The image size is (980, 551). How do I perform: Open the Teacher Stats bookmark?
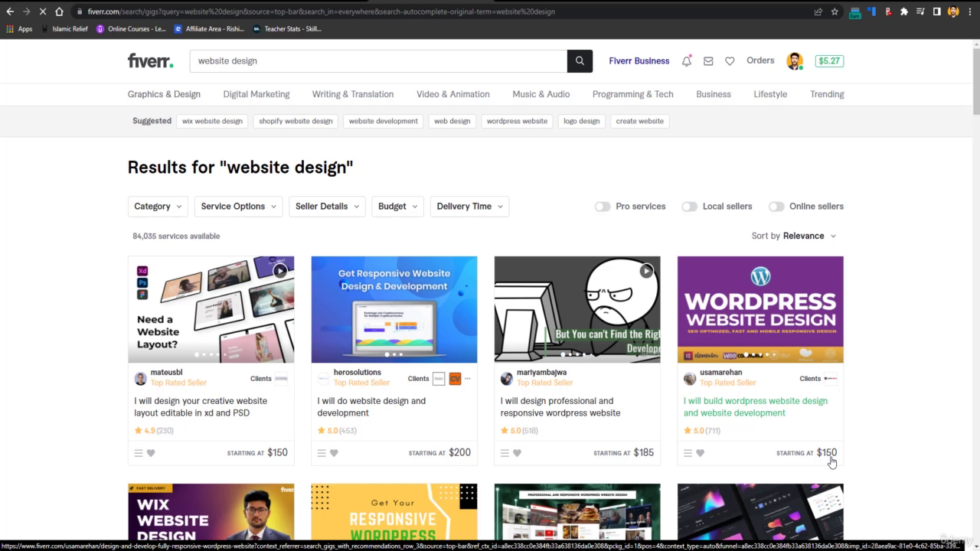tap(287, 29)
